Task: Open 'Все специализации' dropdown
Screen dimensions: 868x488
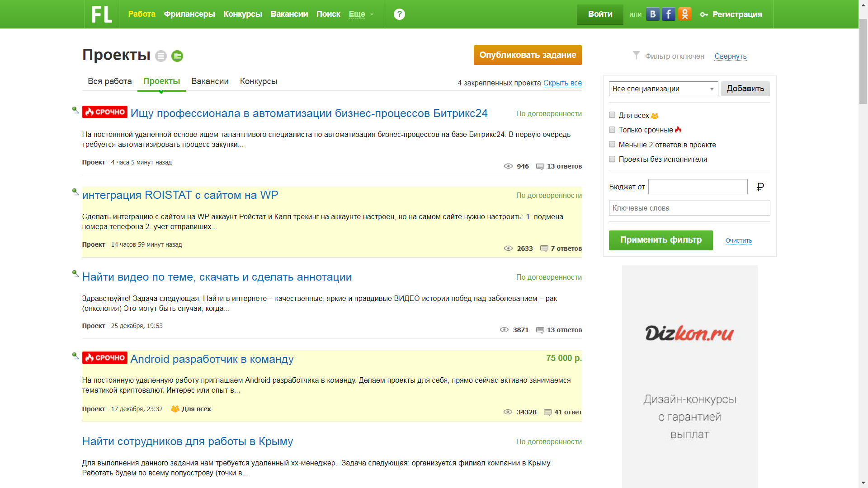Action: click(663, 89)
